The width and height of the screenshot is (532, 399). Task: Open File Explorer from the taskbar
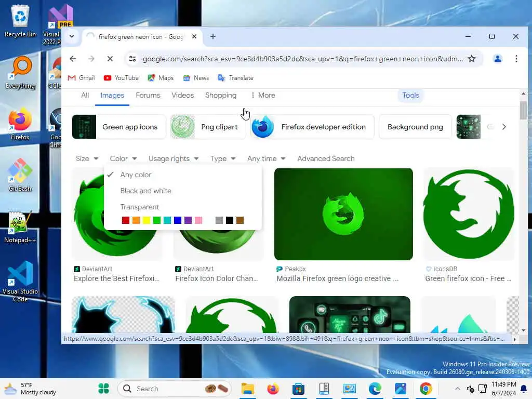click(x=248, y=389)
